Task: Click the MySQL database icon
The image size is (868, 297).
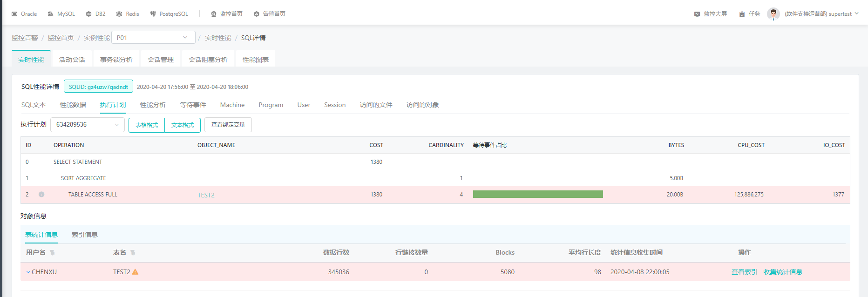Action: click(x=51, y=14)
